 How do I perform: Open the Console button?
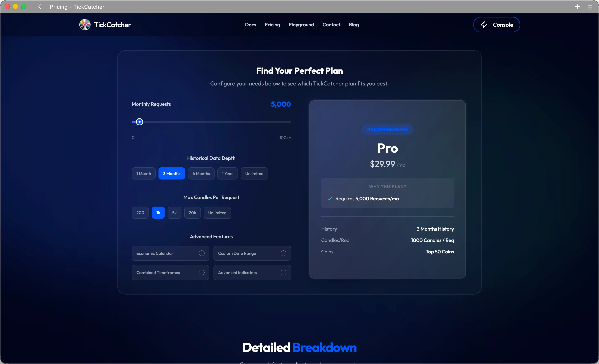[496, 25]
